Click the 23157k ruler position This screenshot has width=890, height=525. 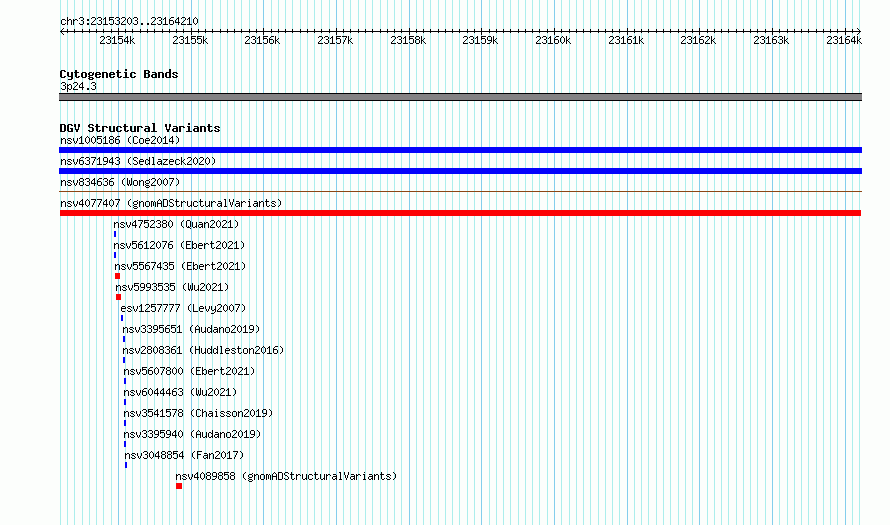(x=335, y=40)
